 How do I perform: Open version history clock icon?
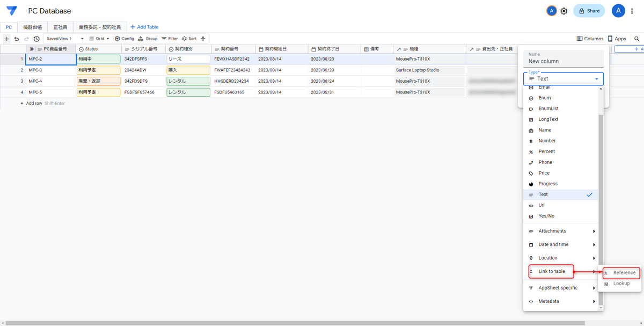pos(36,39)
